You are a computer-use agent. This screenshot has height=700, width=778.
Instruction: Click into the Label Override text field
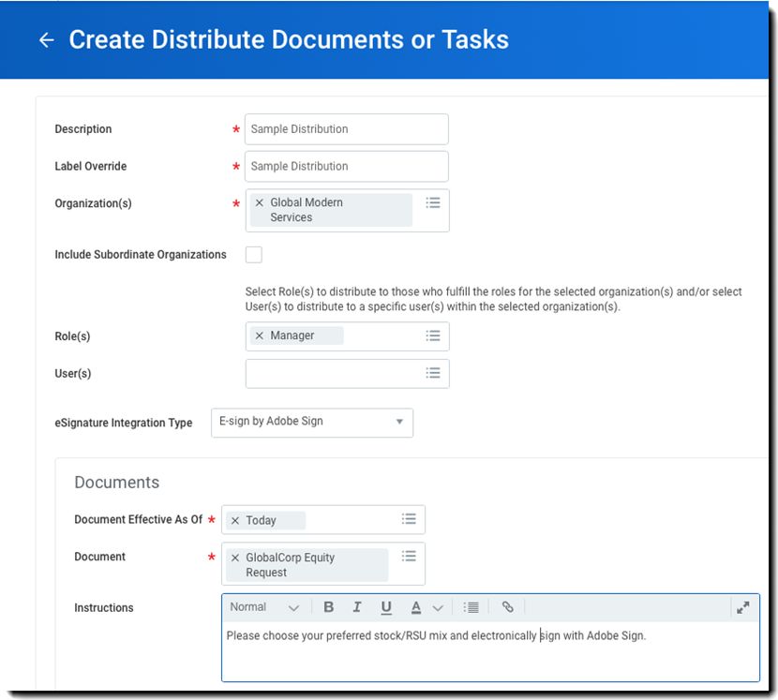pos(346,167)
